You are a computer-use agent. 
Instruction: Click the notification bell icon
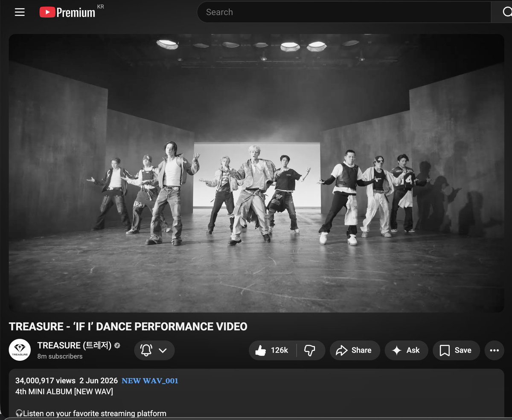pos(146,350)
